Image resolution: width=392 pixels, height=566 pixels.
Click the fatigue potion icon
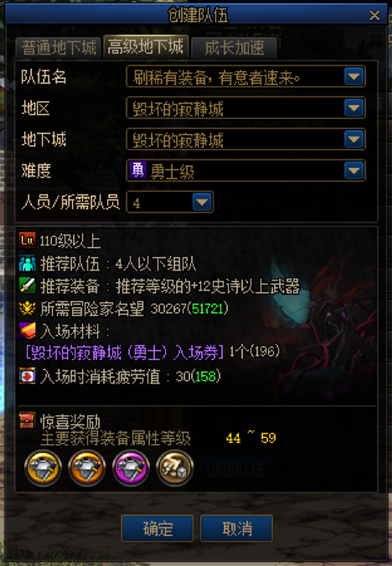pos(28,376)
